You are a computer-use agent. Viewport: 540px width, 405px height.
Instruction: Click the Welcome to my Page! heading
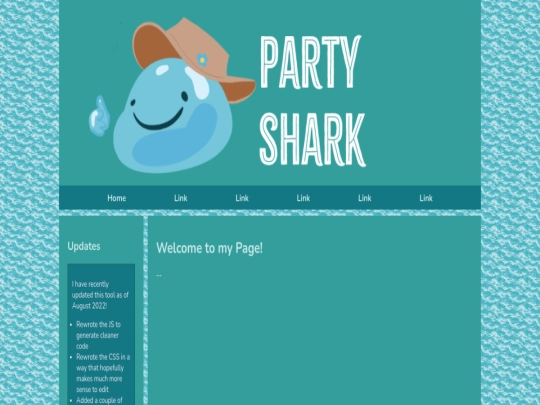(209, 248)
